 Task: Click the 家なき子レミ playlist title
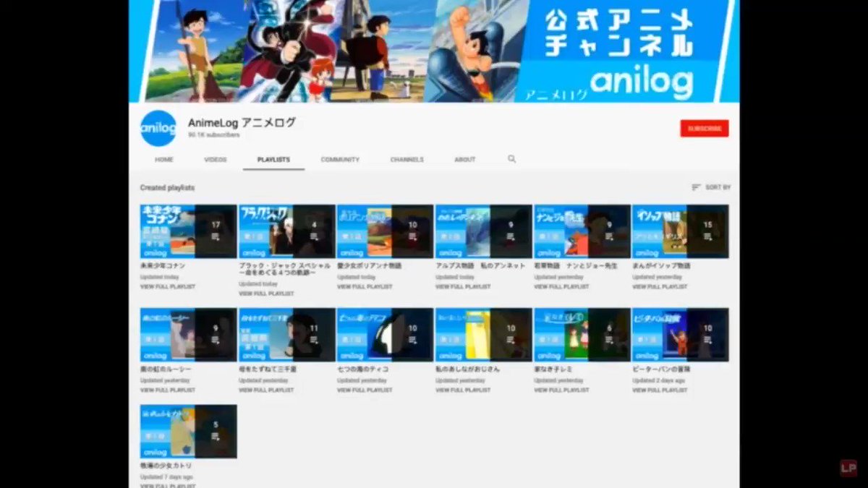(553, 369)
